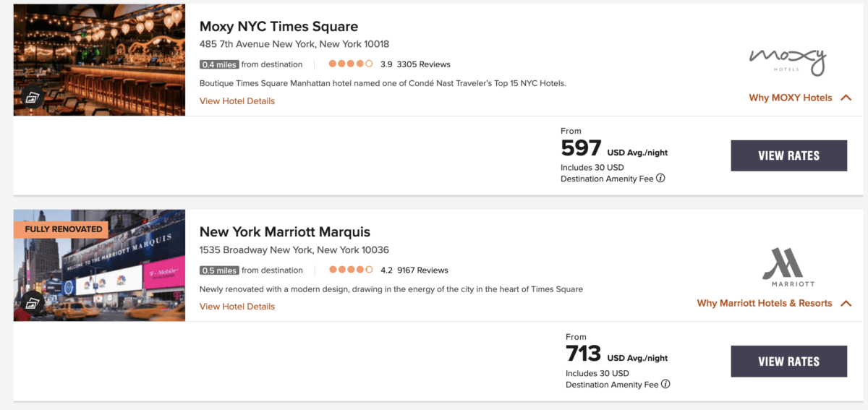Read the 9167 Reviews for Marriott Marquis
The height and width of the screenshot is (410, 868).
pyautogui.click(x=422, y=270)
